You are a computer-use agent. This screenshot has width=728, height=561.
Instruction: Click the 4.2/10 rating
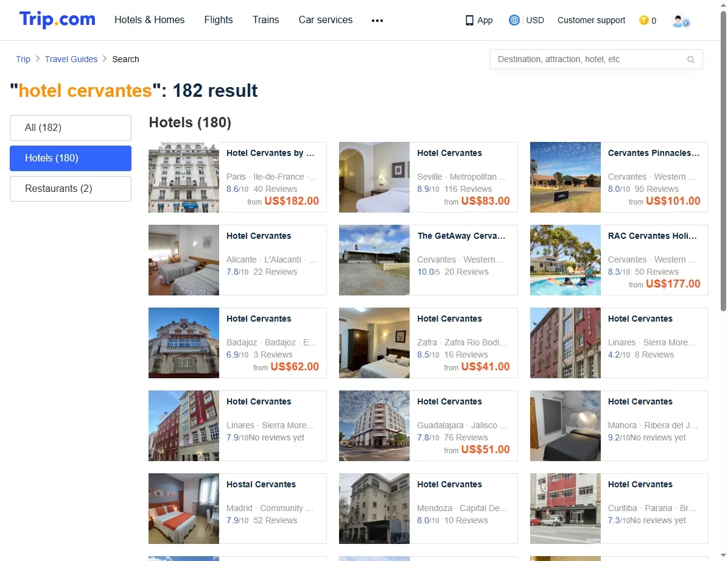click(x=619, y=355)
